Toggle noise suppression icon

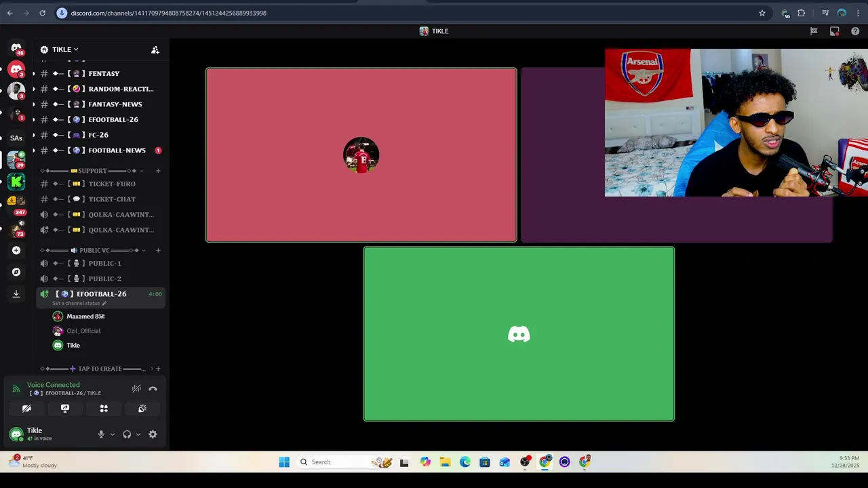(x=136, y=388)
